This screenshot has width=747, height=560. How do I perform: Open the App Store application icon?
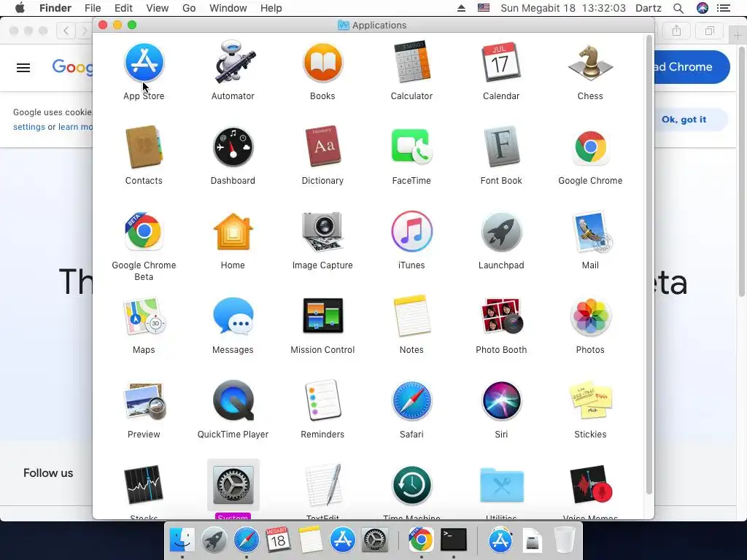click(144, 63)
